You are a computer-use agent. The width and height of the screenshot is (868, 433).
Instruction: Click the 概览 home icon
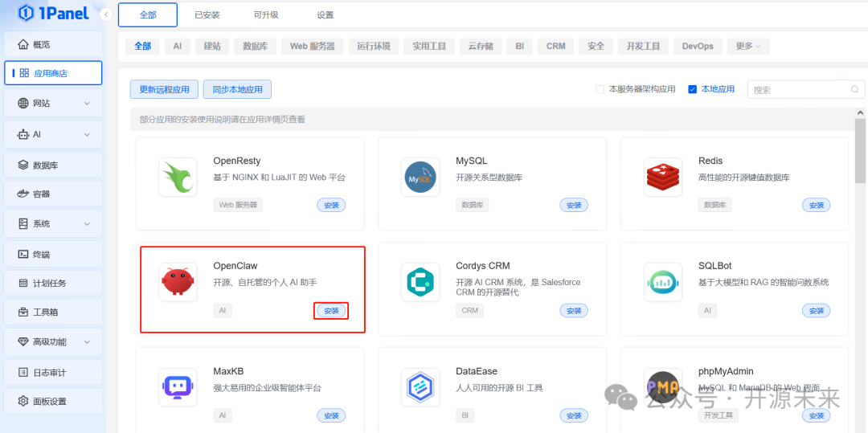click(x=23, y=44)
